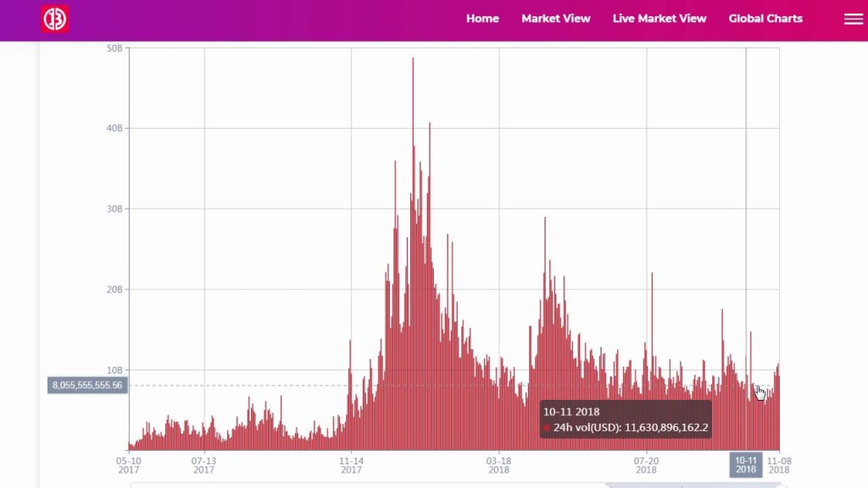Click the 30B y-axis label

coord(114,209)
